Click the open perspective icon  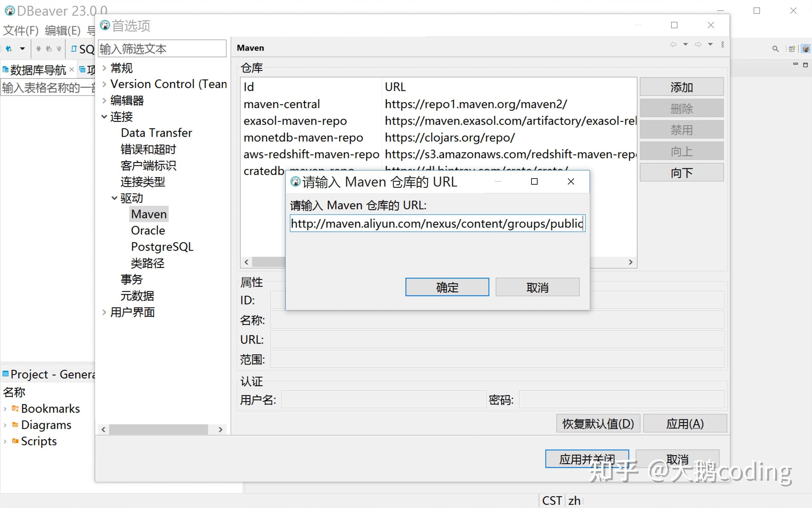pyautogui.click(x=791, y=49)
